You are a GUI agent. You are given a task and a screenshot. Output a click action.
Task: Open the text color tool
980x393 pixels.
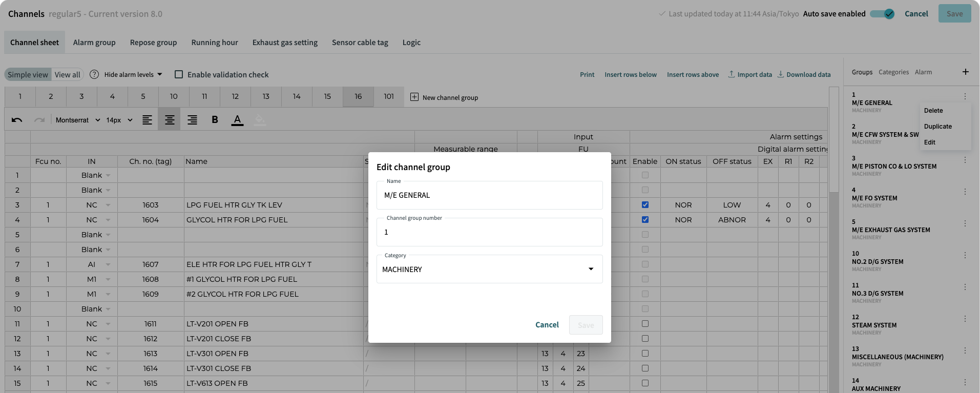(x=237, y=120)
